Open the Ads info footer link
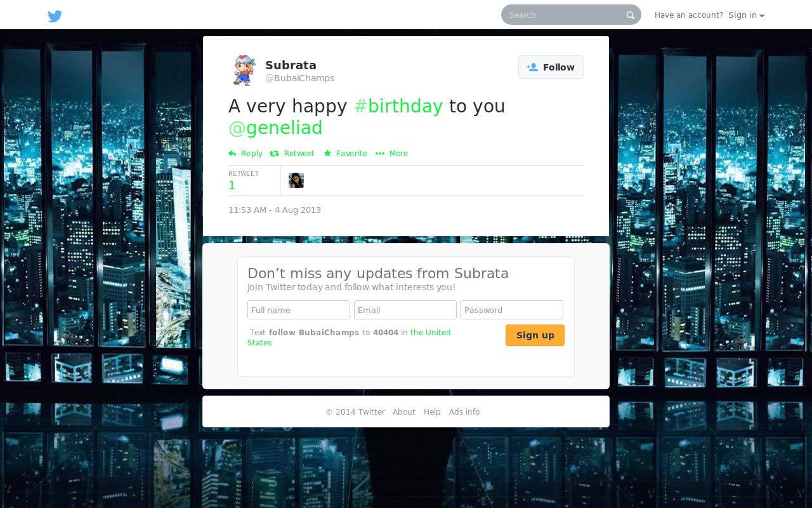The width and height of the screenshot is (812, 508). coord(464,412)
